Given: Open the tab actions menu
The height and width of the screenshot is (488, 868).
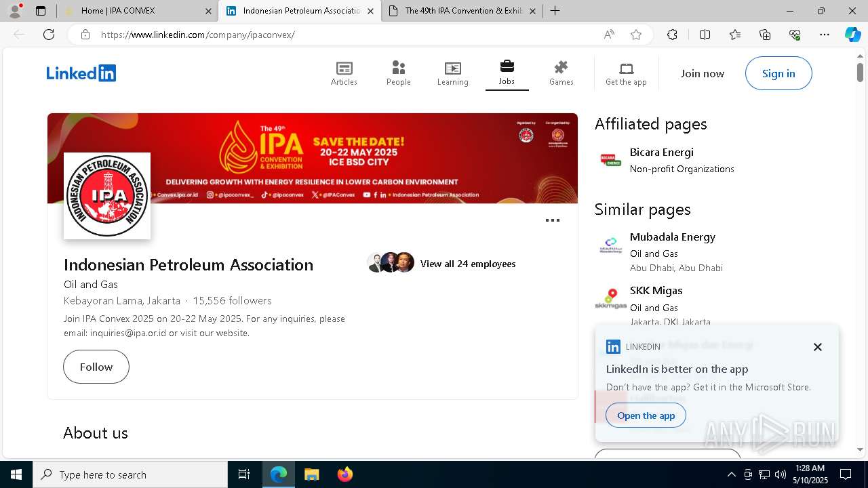Looking at the screenshot, I should [x=41, y=11].
